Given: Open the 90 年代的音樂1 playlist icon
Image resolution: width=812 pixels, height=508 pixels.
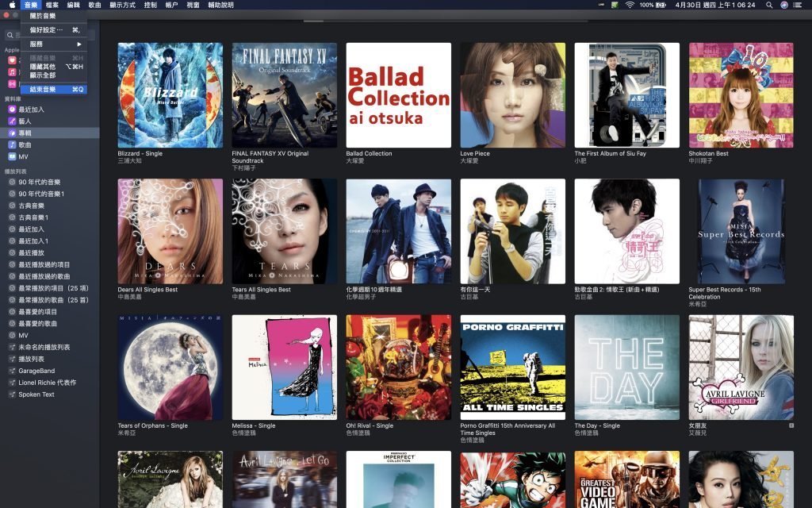Looking at the screenshot, I should (12, 194).
